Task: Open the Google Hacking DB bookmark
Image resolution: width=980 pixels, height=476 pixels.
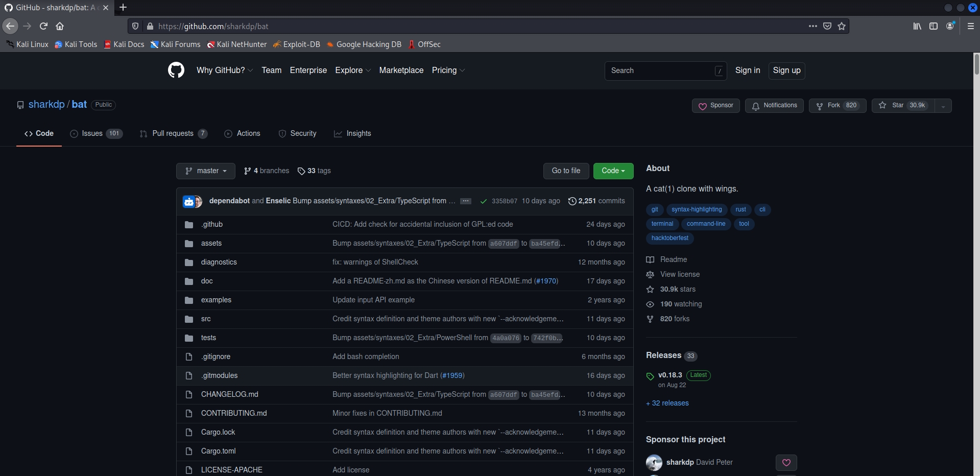Action: pos(364,44)
